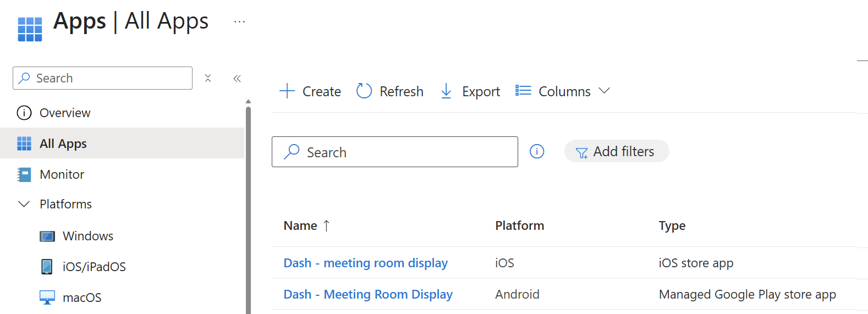Click the plus icon of Create
The height and width of the screenshot is (314, 868).
[287, 91]
